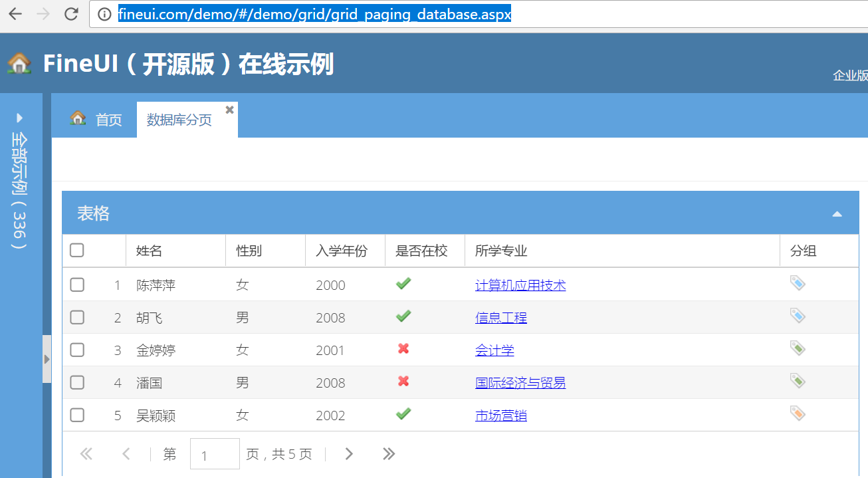Check the checkbox for row 4 潘国
Image resolution: width=868 pixels, height=478 pixels.
coord(76,381)
